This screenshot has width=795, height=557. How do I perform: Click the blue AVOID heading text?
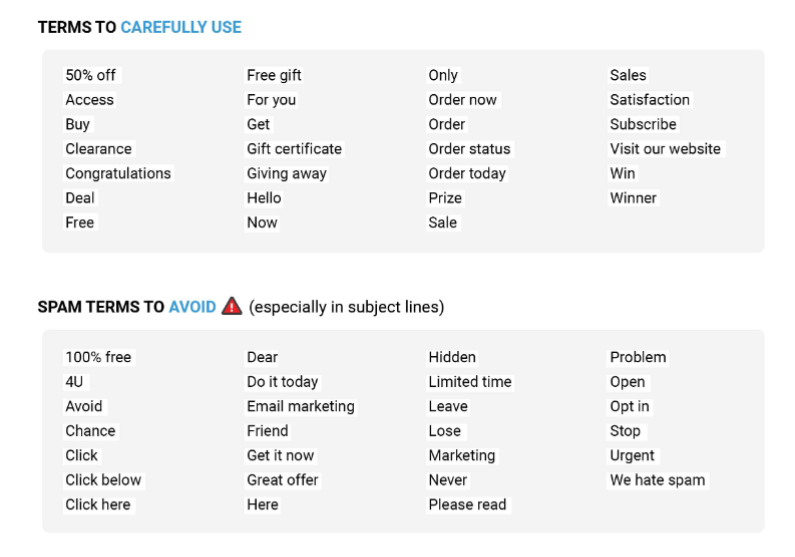click(x=192, y=307)
